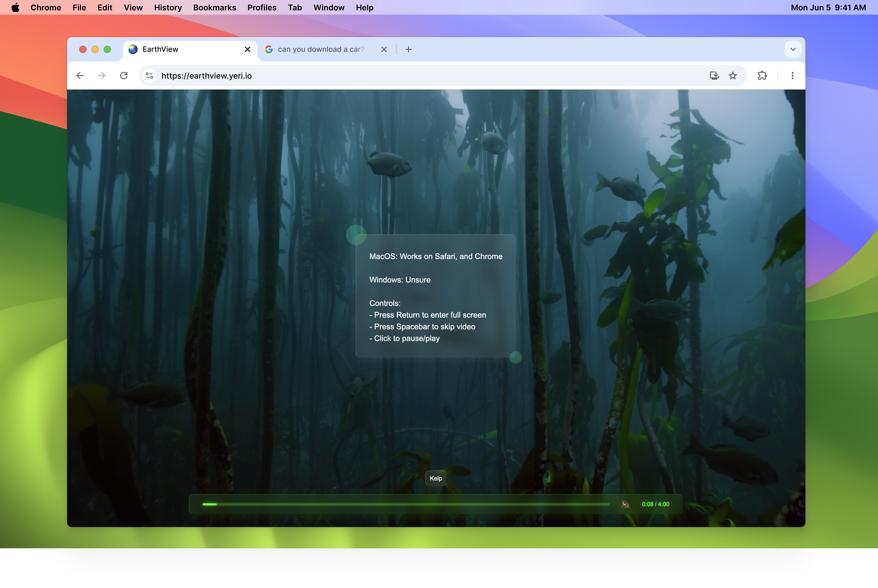The width and height of the screenshot is (878, 588).
Task: Go back to previous page
Action: click(x=80, y=76)
